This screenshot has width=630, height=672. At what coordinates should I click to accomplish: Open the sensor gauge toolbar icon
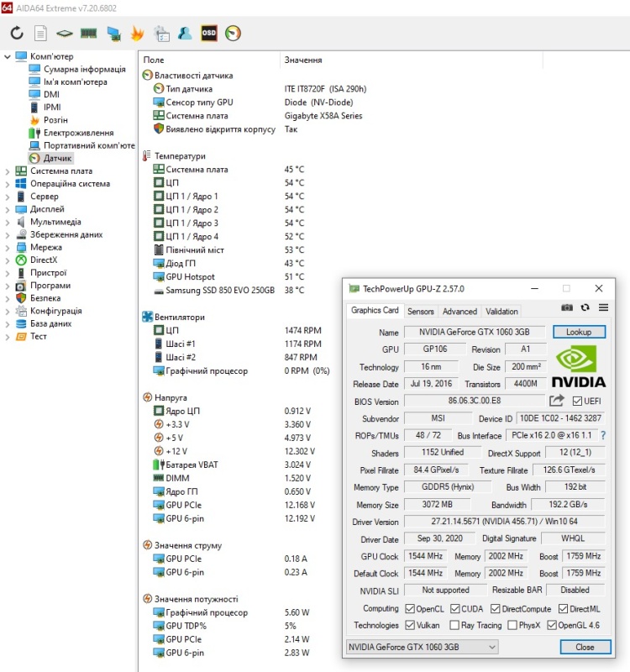233,33
